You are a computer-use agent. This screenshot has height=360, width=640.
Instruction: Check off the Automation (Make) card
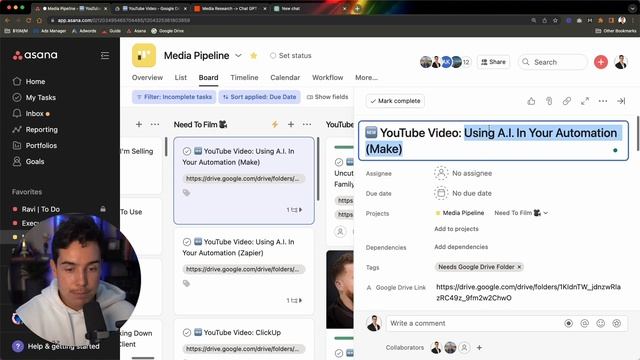point(187,151)
